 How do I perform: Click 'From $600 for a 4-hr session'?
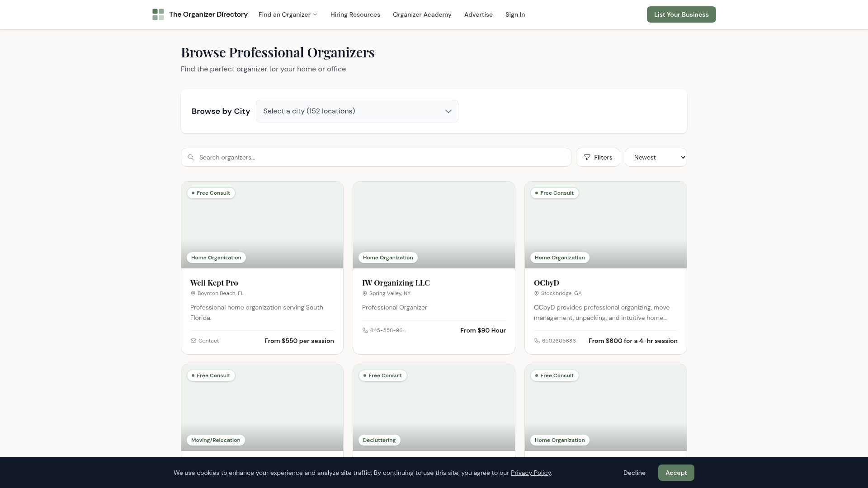pyautogui.click(x=633, y=341)
